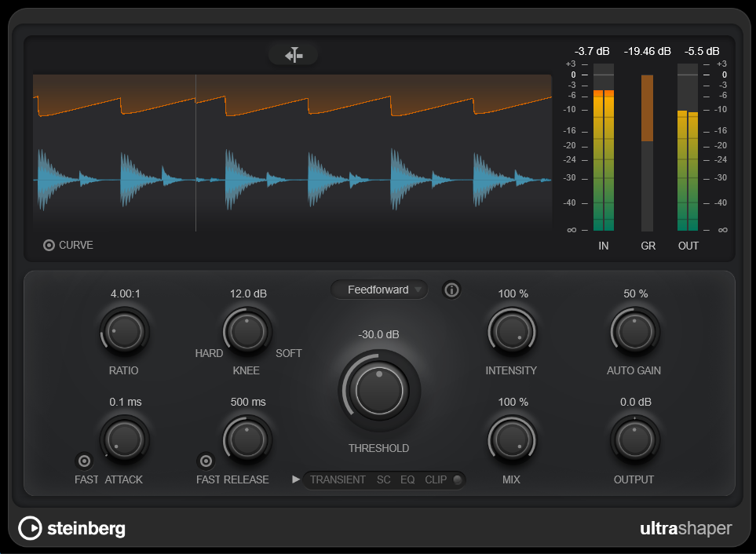
Task: Click the gain reduction readout -19.46 dB
Action: (647, 51)
